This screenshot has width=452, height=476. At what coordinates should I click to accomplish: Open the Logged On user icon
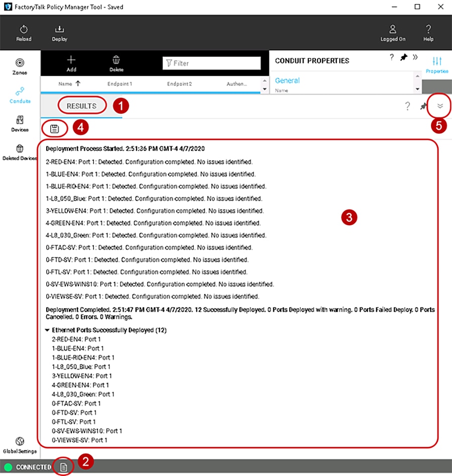coord(393,29)
